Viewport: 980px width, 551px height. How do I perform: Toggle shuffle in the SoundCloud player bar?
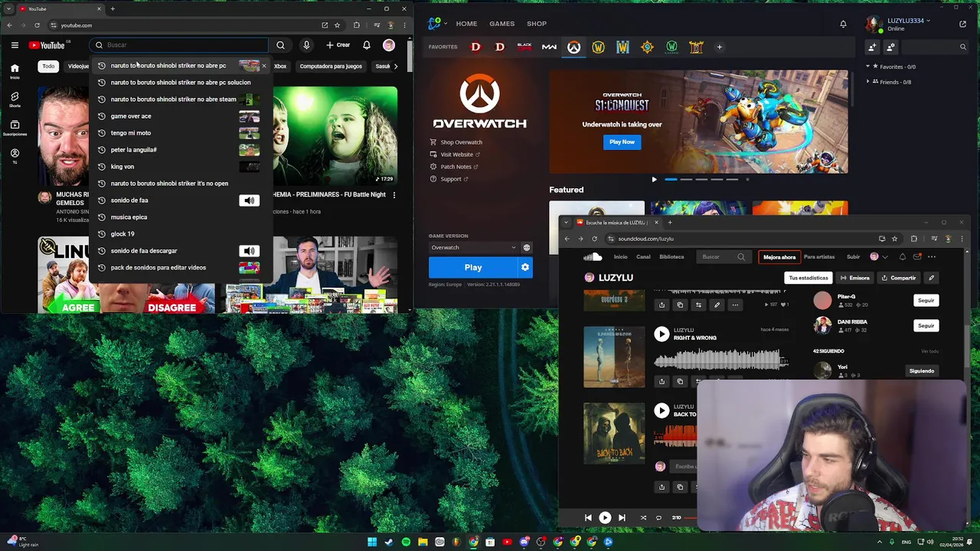[x=643, y=517]
